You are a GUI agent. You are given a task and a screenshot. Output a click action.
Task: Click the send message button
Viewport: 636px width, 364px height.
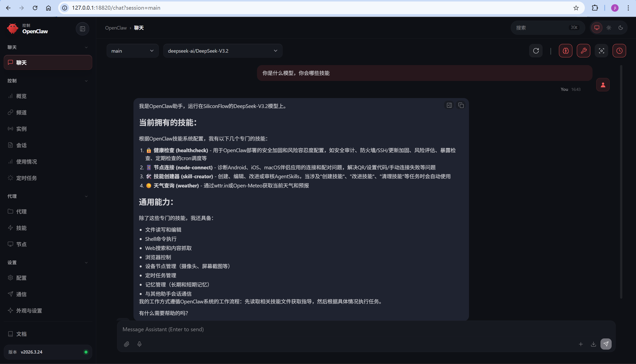[x=606, y=344]
